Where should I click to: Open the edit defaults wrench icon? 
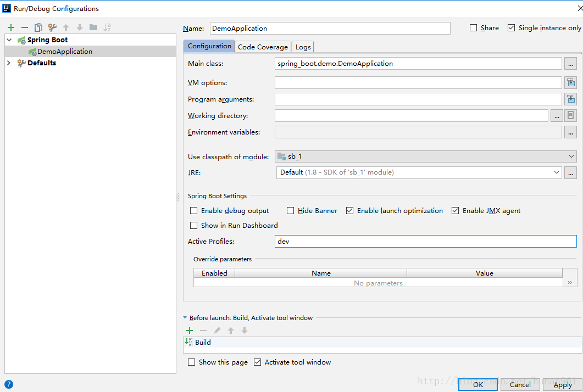[52, 27]
